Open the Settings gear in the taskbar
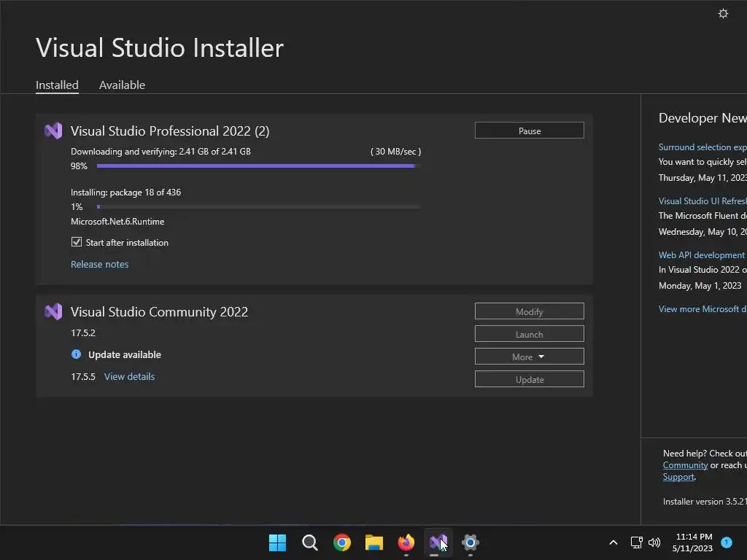 click(471, 542)
